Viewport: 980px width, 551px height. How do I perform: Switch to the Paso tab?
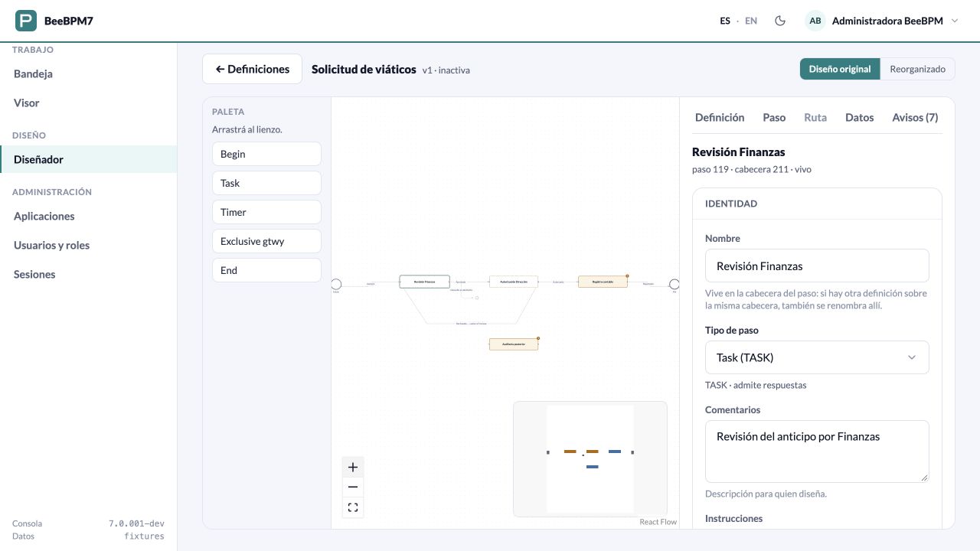[x=774, y=117]
